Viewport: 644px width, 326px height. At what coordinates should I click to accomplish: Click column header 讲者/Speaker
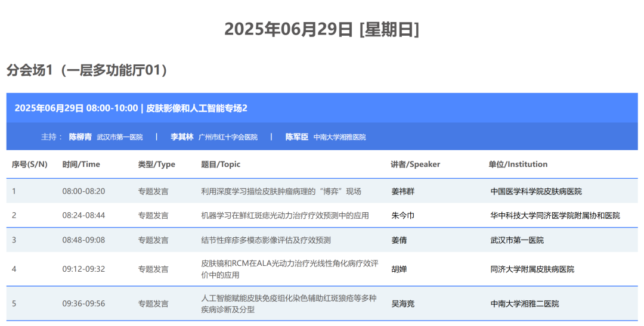point(415,164)
